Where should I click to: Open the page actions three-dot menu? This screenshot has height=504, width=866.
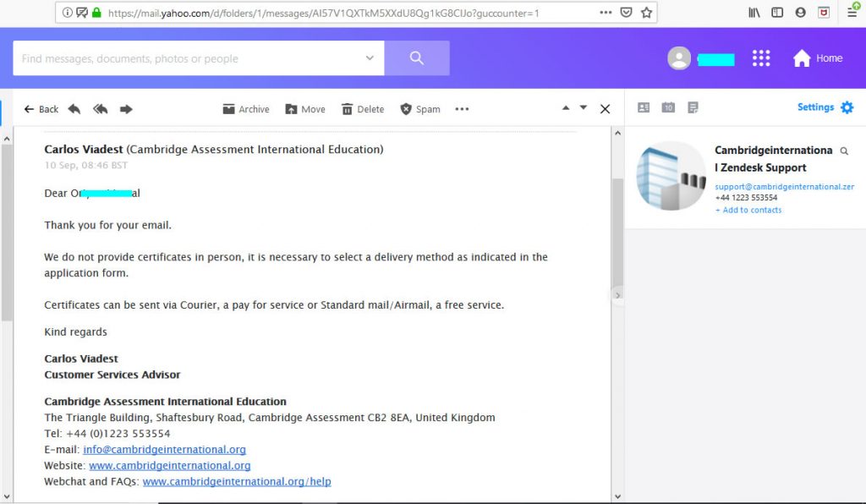tap(606, 12)
